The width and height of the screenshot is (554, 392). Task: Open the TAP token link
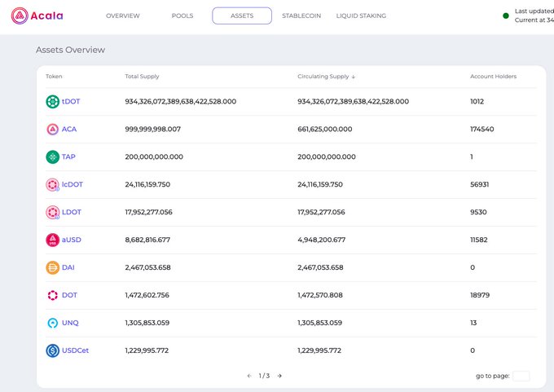(x=68, y=156)
